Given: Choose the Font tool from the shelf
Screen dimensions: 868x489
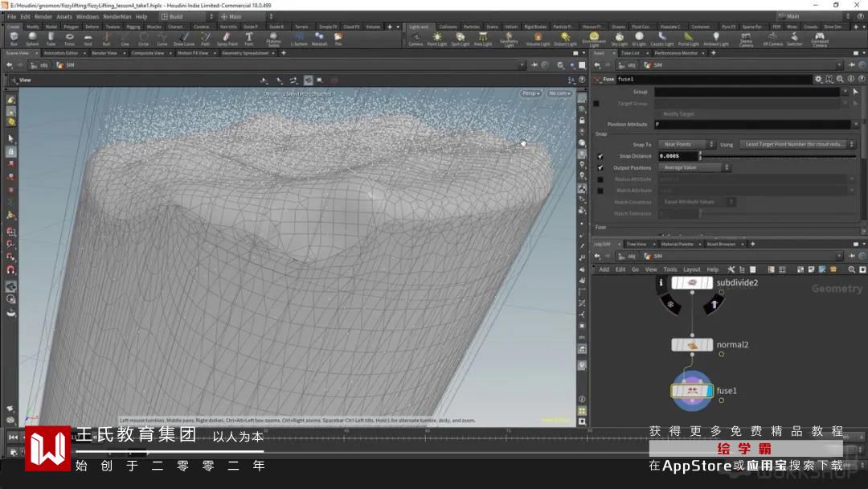Looking at the screenshot, I should click(249, 38).
